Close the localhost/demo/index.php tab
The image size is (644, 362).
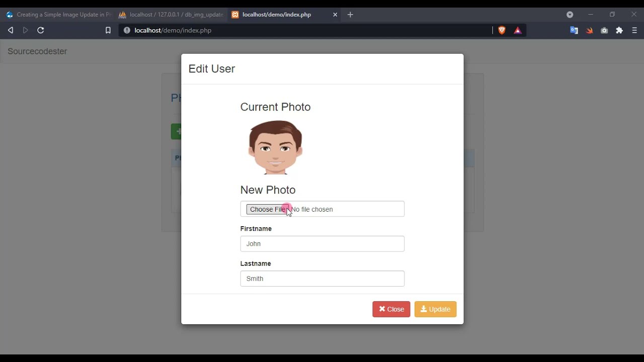(335, 15)
